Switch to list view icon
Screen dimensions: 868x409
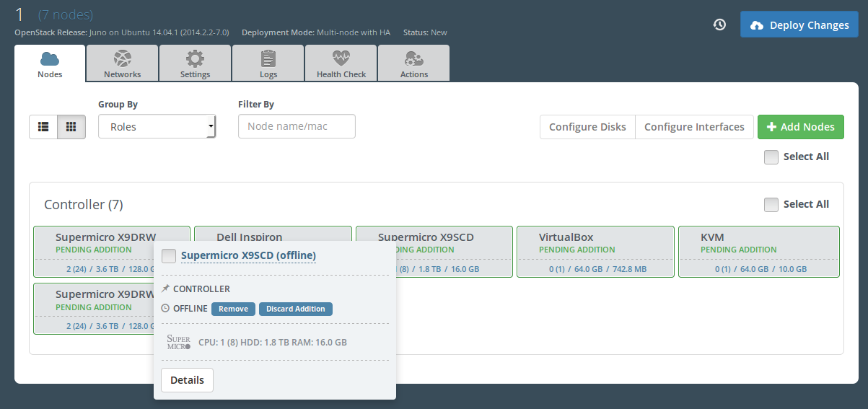[x=43, y=126]
